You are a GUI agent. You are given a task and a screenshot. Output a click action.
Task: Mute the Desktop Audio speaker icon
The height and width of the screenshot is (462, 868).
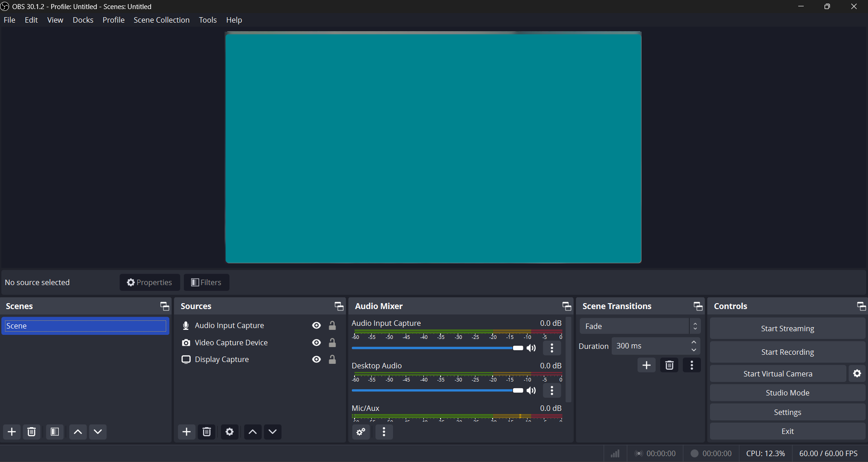532,391
